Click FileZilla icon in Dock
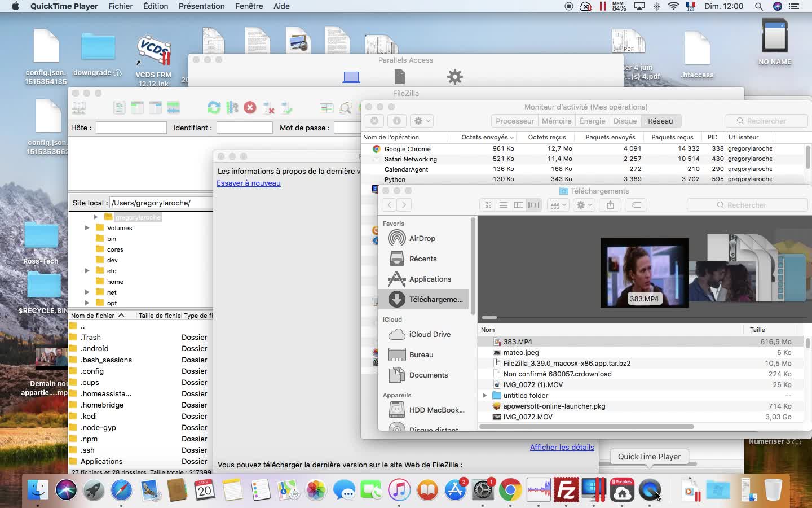 point(566,489)
